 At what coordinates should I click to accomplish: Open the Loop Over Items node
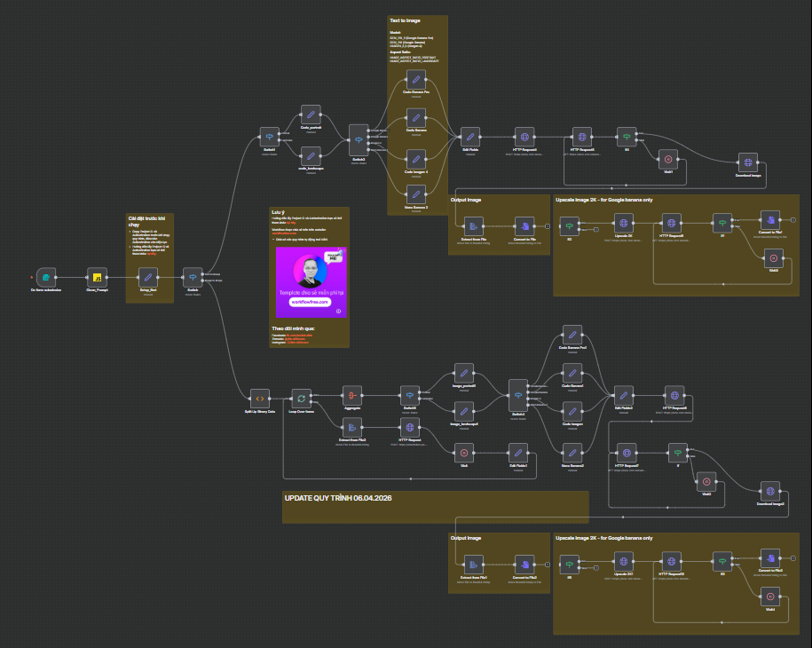point(302,399)
